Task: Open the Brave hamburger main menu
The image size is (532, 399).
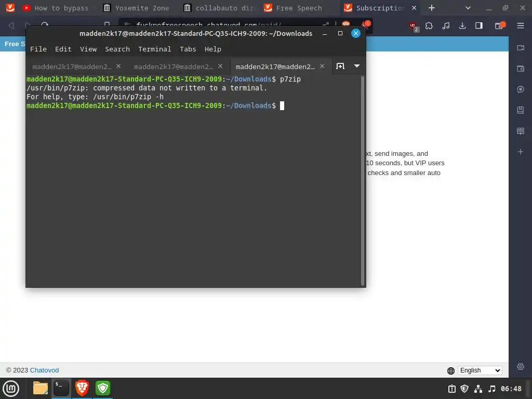Action: point(521,25)
